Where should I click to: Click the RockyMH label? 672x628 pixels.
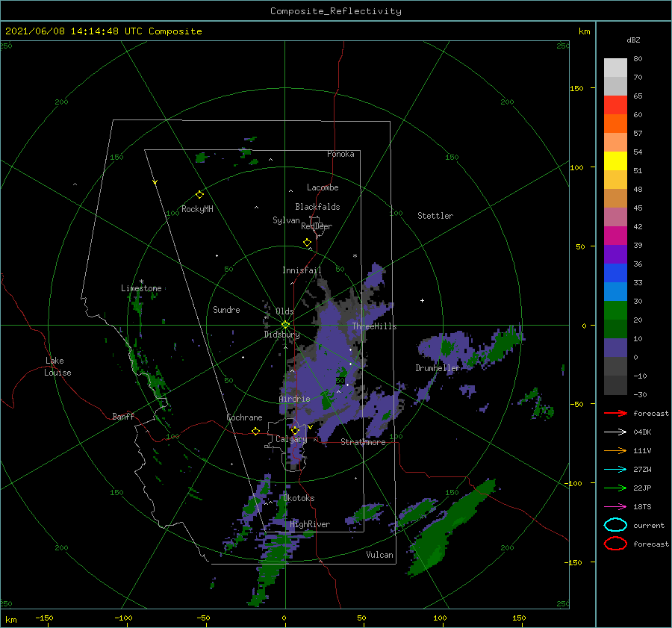(x=197, y=209)
